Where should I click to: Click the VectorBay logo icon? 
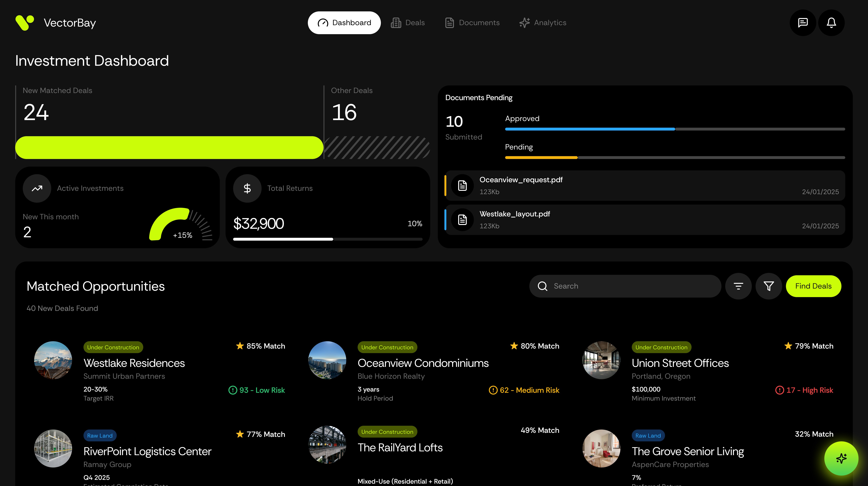point(25,23)
